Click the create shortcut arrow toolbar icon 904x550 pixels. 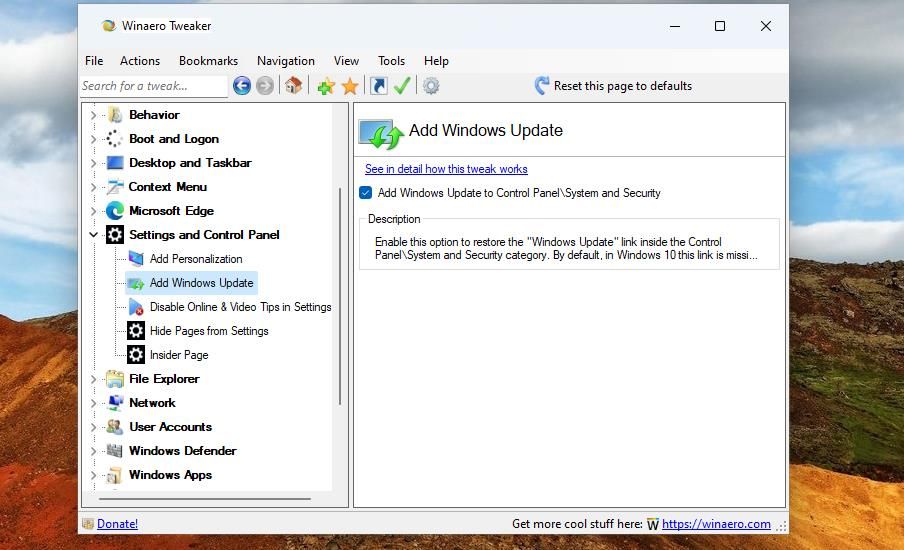point(379,86)
